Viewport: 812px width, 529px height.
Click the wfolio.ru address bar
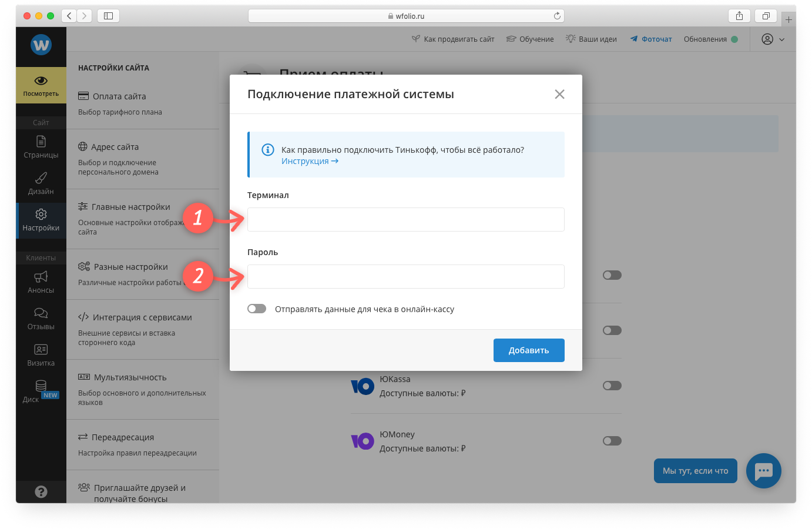(406, 16)
